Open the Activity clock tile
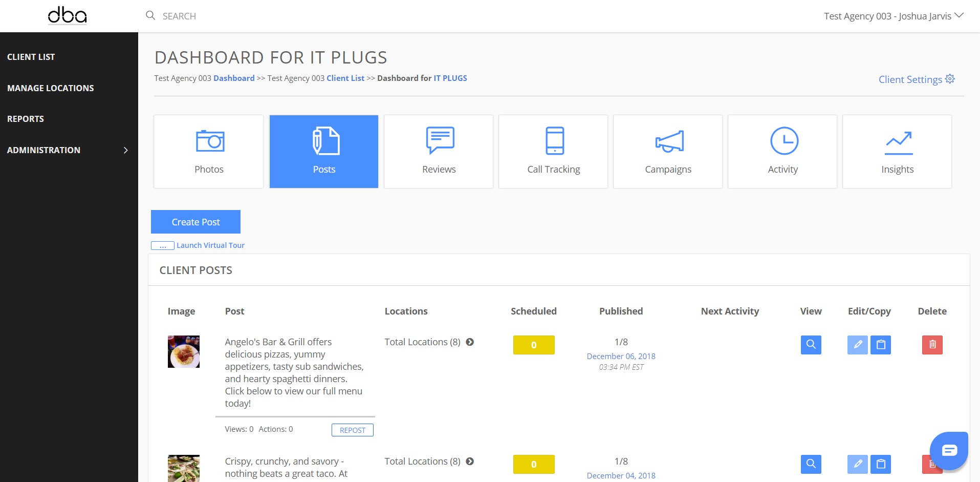 (x=782, y=151)
